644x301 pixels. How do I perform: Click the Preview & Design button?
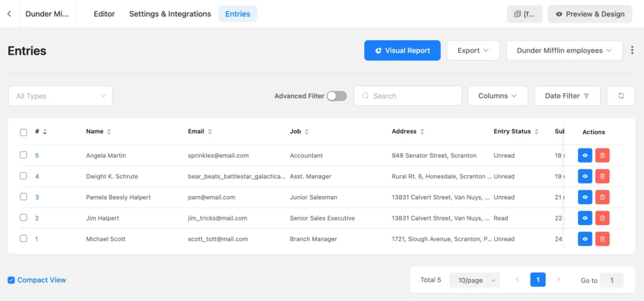590,14
